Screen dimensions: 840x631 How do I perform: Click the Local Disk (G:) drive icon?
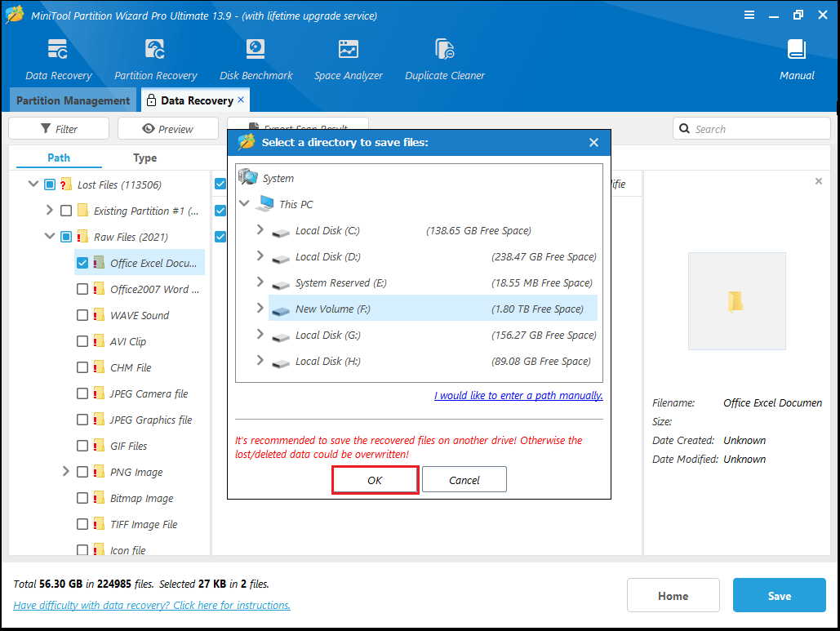tap(280, 337)
